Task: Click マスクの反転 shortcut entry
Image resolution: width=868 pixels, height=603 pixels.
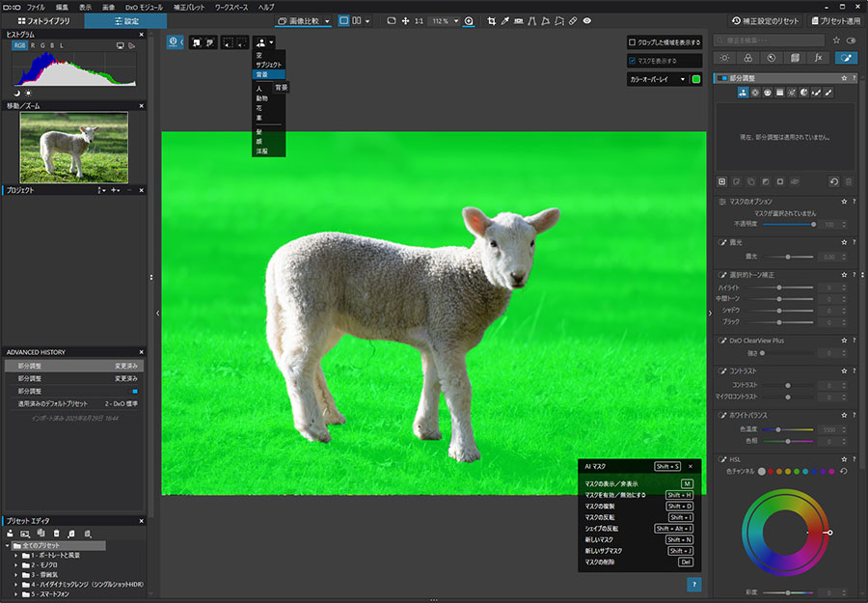Action: (x=639, y=517)
